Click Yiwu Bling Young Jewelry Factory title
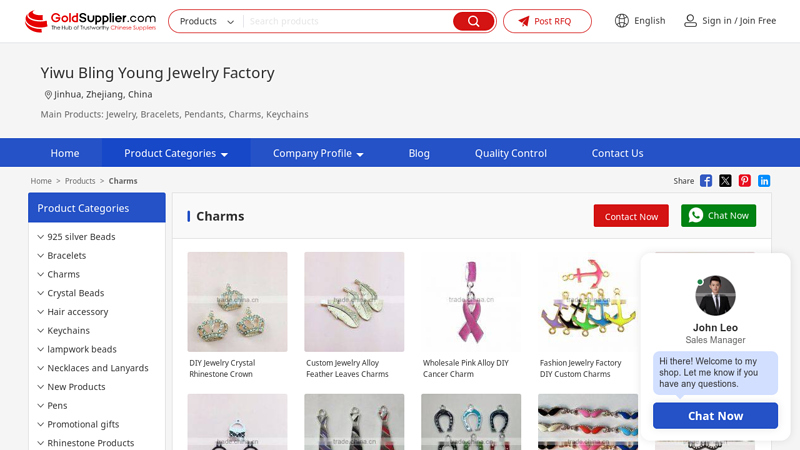This screenshot has width=800, height=450. (157, 73)
